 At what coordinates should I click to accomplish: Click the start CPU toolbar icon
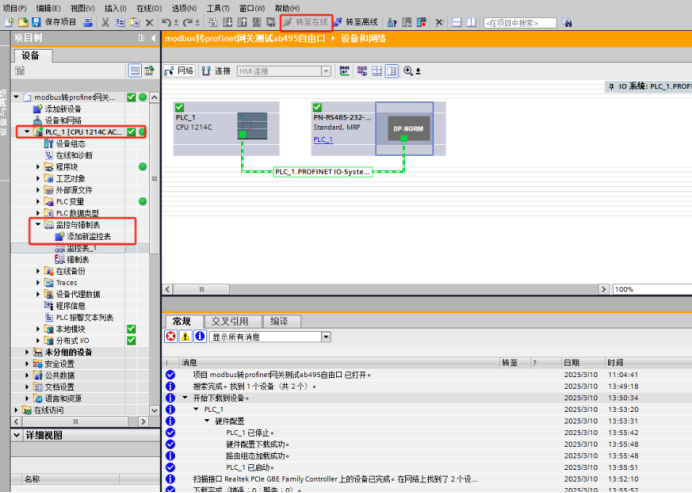(407, 22)
